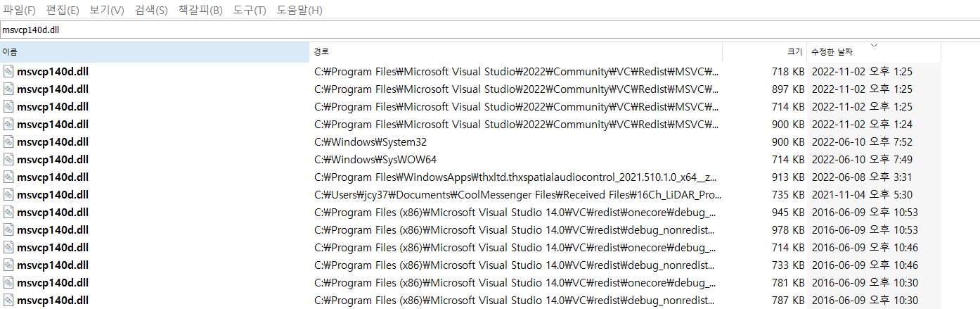Click file icon of the 781 KB row
The height and width of the screenshot is (309, 980).
tap(8, 282)
